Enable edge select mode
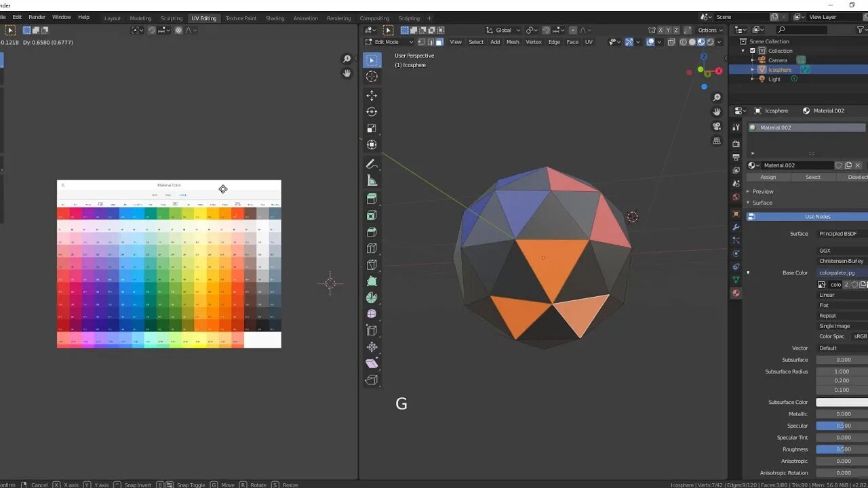The image size is (868, 488). [x=430, y=42]
